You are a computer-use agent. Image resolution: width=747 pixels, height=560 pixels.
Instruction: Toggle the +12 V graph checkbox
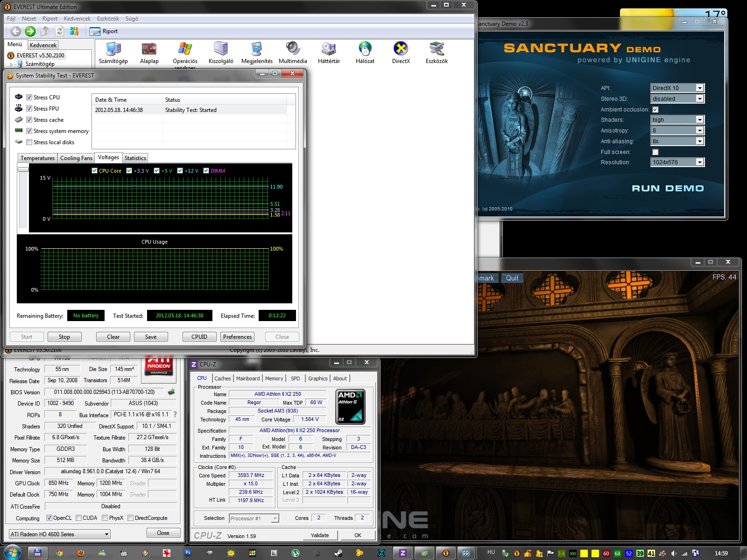[x=180, y=171]
